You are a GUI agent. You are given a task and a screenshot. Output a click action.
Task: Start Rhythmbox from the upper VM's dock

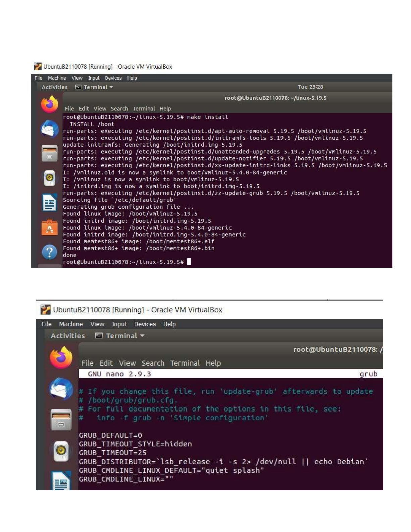(x=50, y=178)
